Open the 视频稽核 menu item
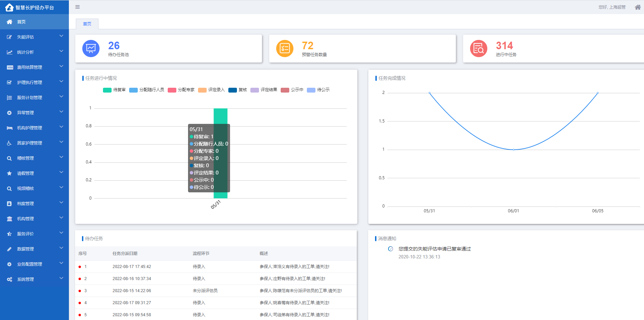 (x=34, y=188)
